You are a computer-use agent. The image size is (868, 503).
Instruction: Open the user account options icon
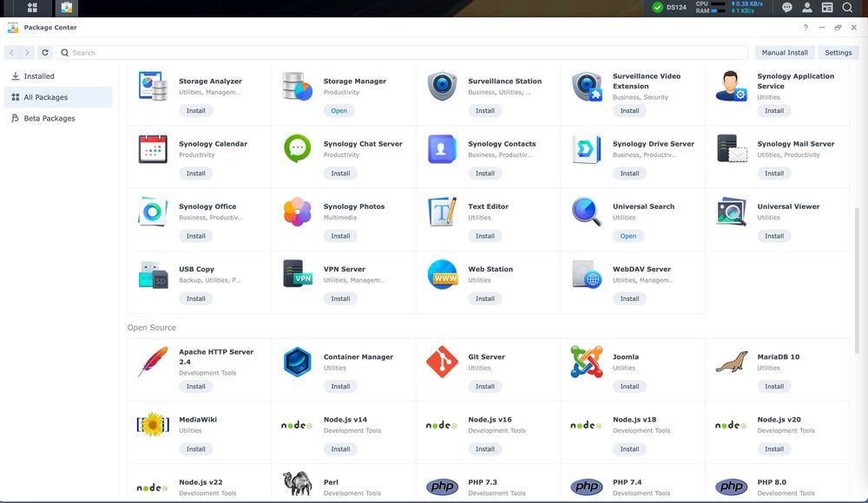pos(807,7)
